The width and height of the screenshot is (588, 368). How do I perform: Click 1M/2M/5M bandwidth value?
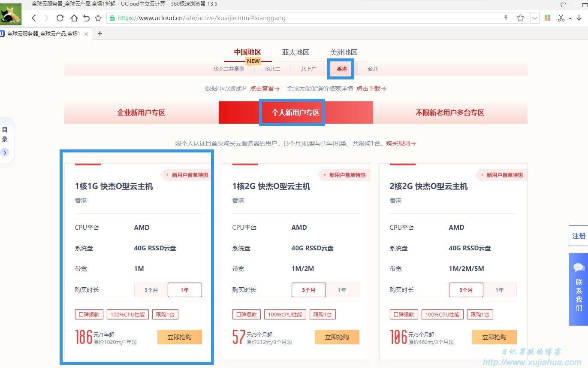click(466, 269)
